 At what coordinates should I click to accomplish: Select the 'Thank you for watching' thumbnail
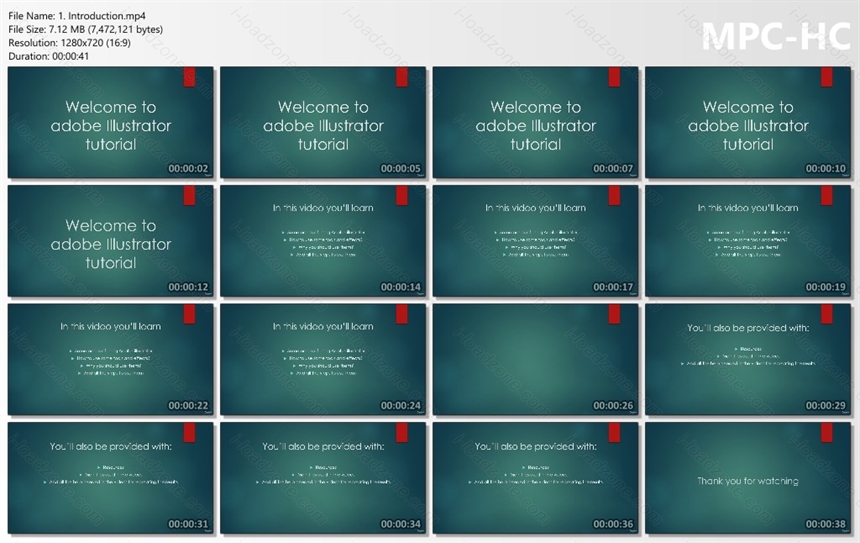748,478
